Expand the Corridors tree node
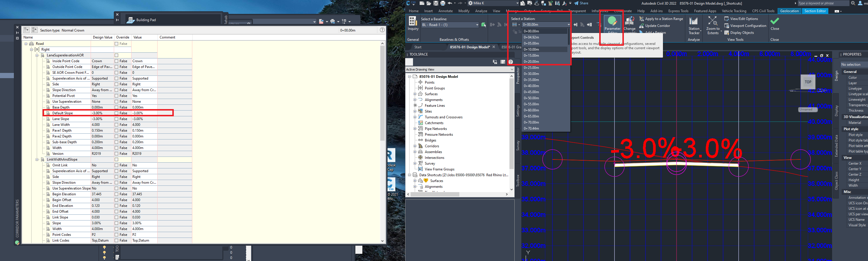The height and width of the screenshot is (261, 868). 415,146
